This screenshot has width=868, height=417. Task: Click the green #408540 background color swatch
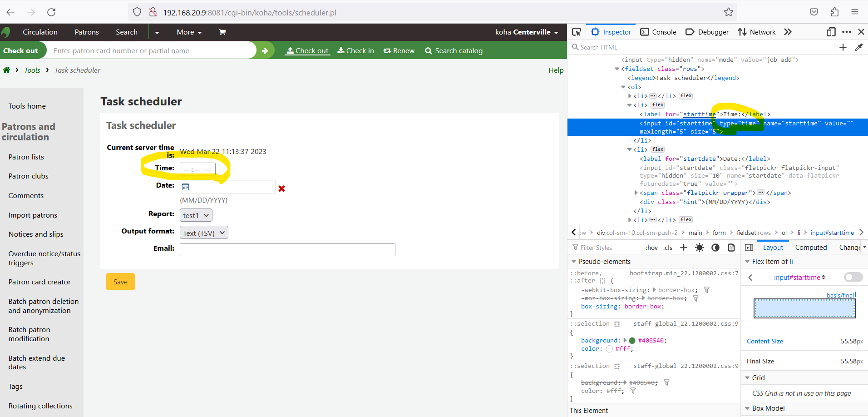[x=632, y=340]
